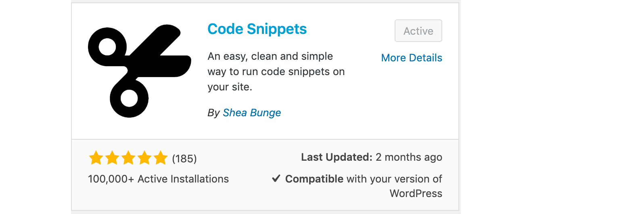Click the fifth rating star

[161, 158]
